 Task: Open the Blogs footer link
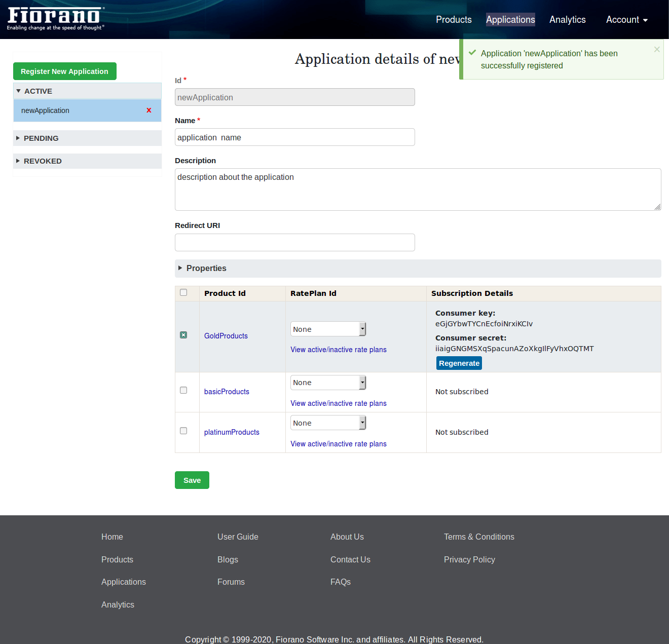(x=228, y=560)
